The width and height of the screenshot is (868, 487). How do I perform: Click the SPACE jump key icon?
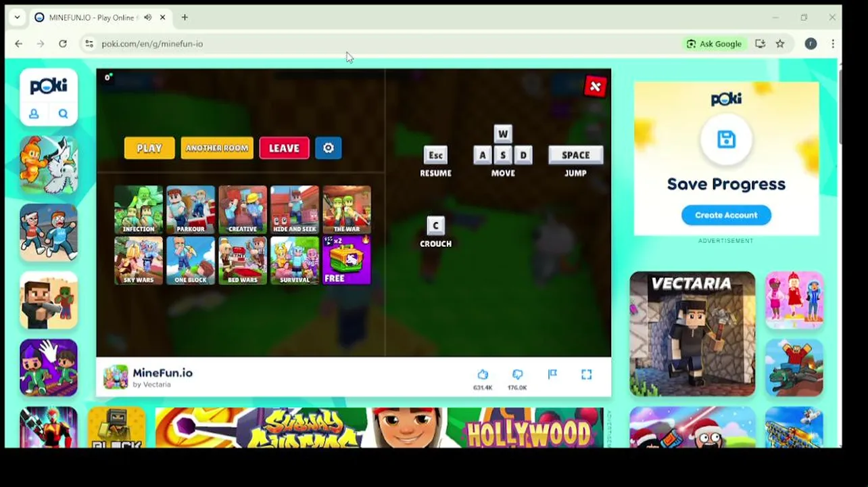pyautogui.click(x=575, y=155)
